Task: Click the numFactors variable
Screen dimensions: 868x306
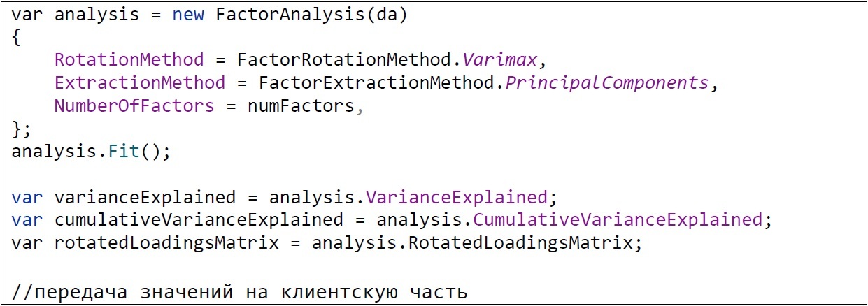Action: [x=301, y=106]
